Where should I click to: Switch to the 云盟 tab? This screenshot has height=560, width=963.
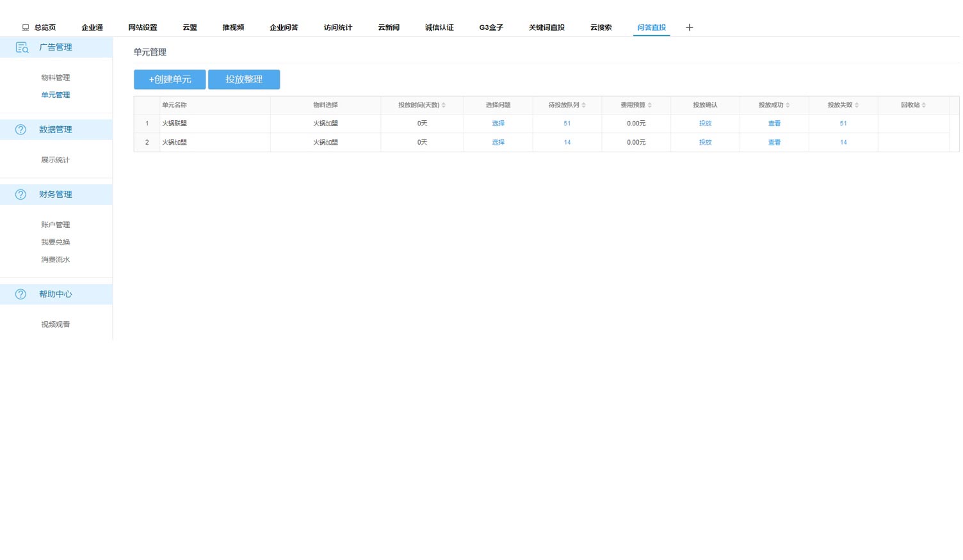point(190,28)
